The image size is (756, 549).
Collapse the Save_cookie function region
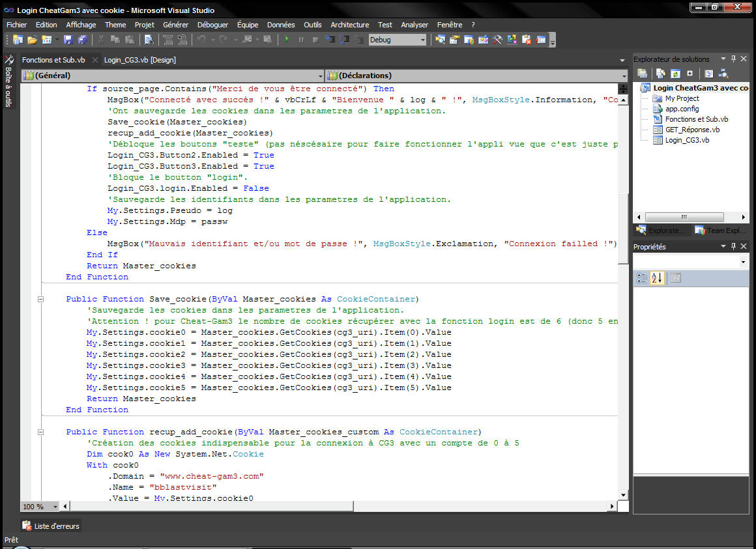point(41,299)
